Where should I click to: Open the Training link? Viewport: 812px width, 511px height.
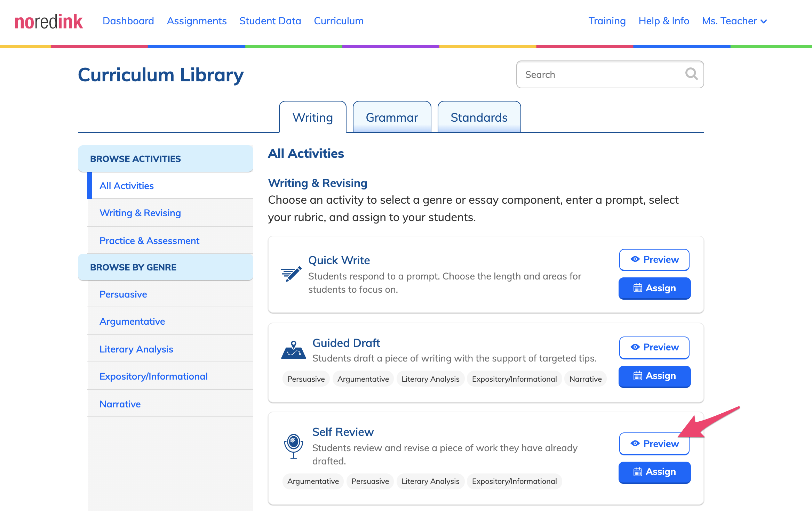[607, 21]
